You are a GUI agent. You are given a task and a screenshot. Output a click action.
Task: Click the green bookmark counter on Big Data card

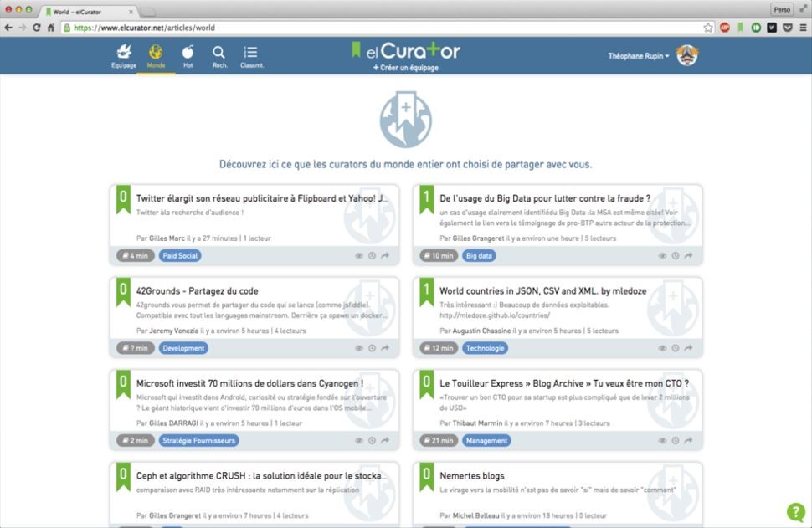427,199
